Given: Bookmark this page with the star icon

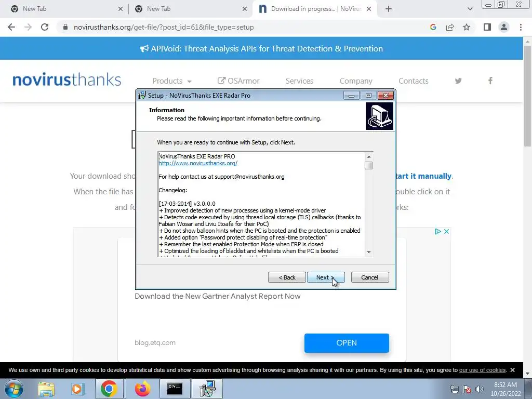Looking at the screenshot, I should click(x=467, y=27).
